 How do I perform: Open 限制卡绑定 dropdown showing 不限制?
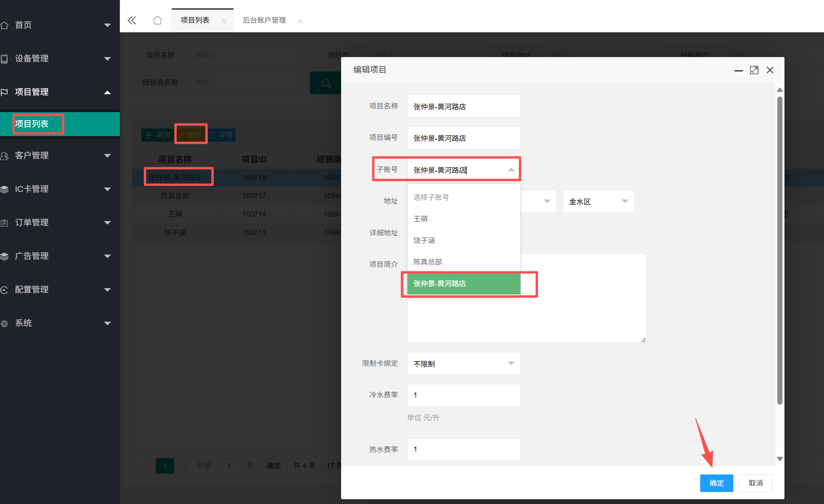tap(464, 363)
